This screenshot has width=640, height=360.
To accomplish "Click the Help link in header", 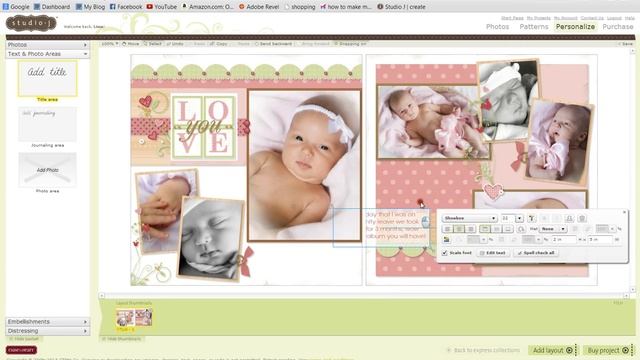I will (629, 18).
